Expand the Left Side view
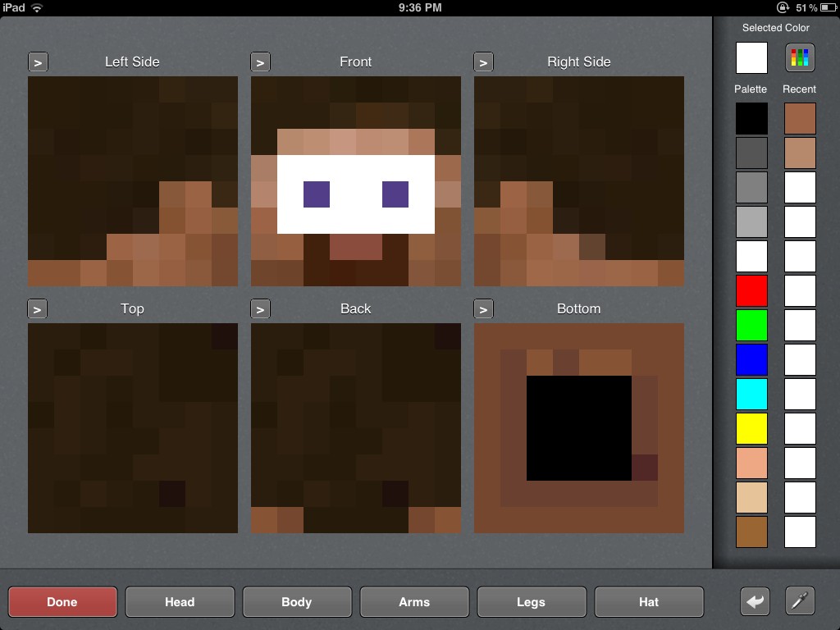Viewport: 840px width, 630px height. point(38,61)
